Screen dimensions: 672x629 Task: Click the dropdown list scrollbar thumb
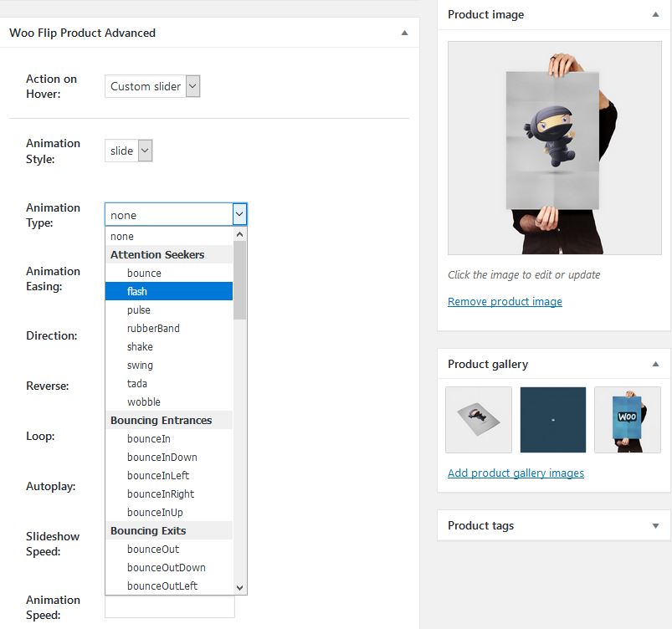tap(239, 280)
